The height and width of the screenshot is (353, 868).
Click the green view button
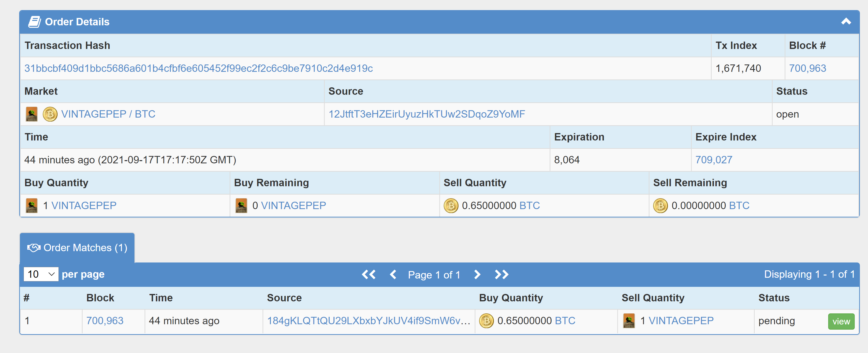[841, 322]
